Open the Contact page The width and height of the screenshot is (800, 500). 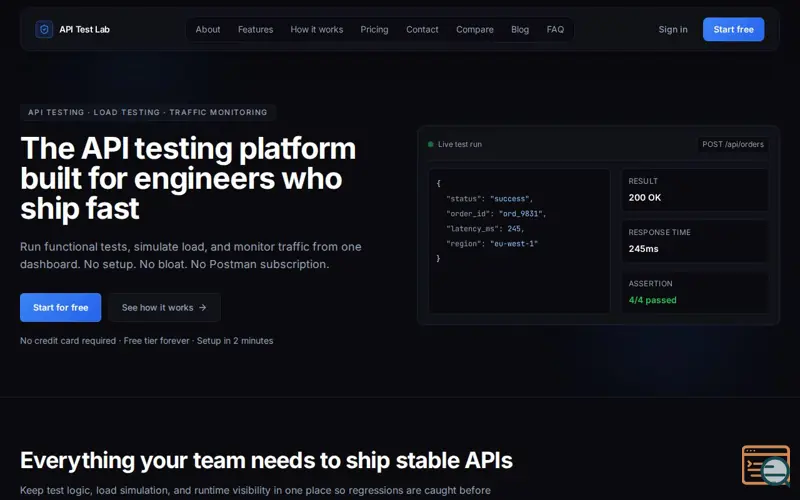coord(422,30)
